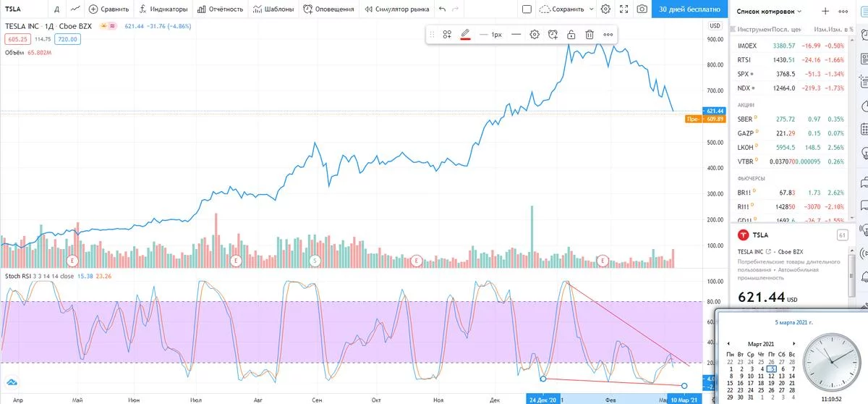Open the chart style line icon in the top toolbar

tap(75, 9)
